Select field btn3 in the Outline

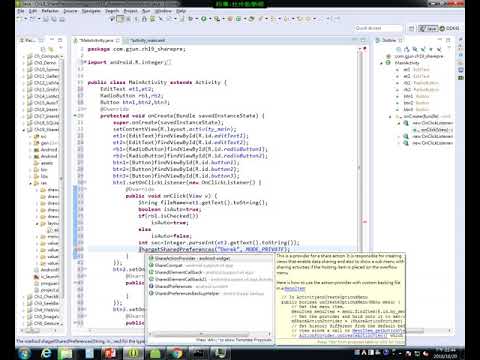click(x=413, y=109)
